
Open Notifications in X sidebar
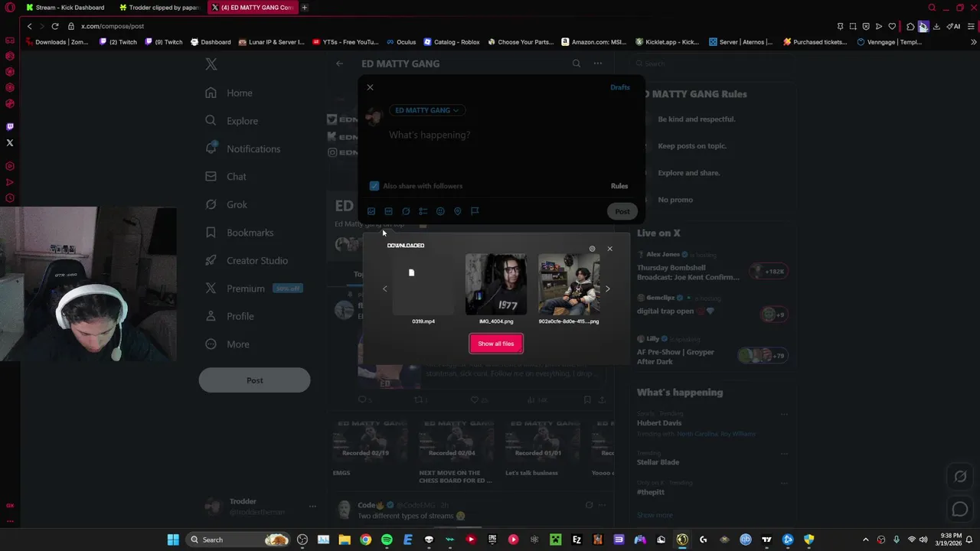tap(243, 148)
